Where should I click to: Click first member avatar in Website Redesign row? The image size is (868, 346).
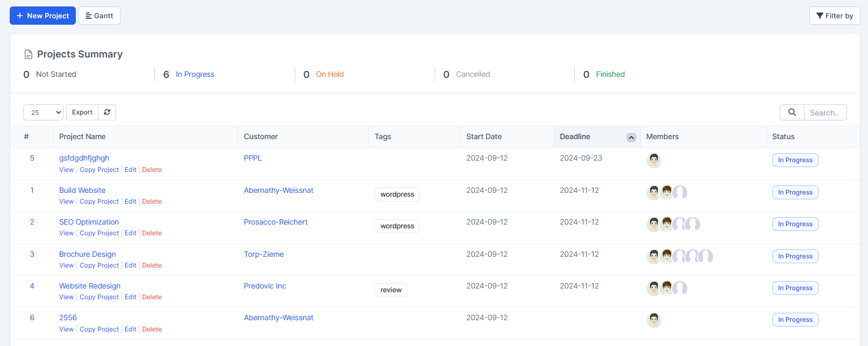tap(654, 288)
